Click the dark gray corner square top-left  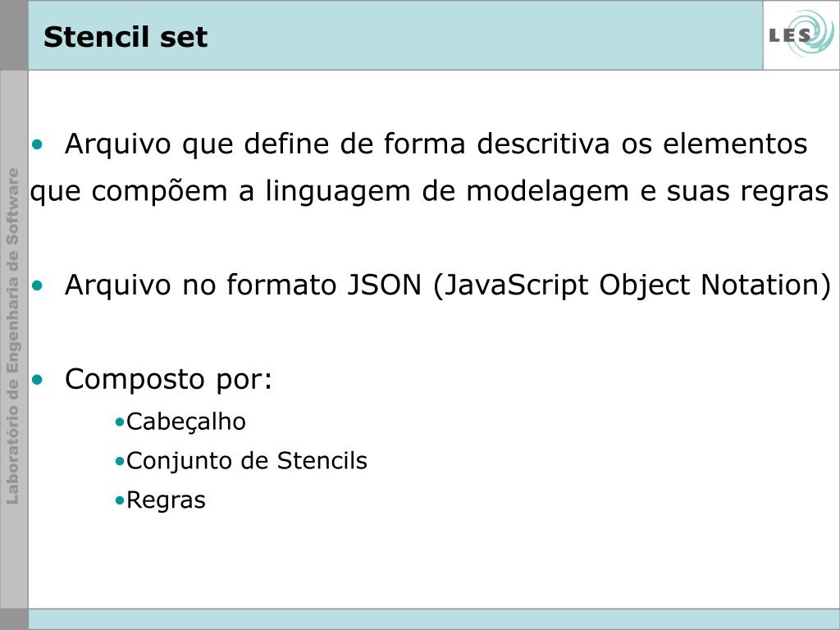click(x=14, y=35)
